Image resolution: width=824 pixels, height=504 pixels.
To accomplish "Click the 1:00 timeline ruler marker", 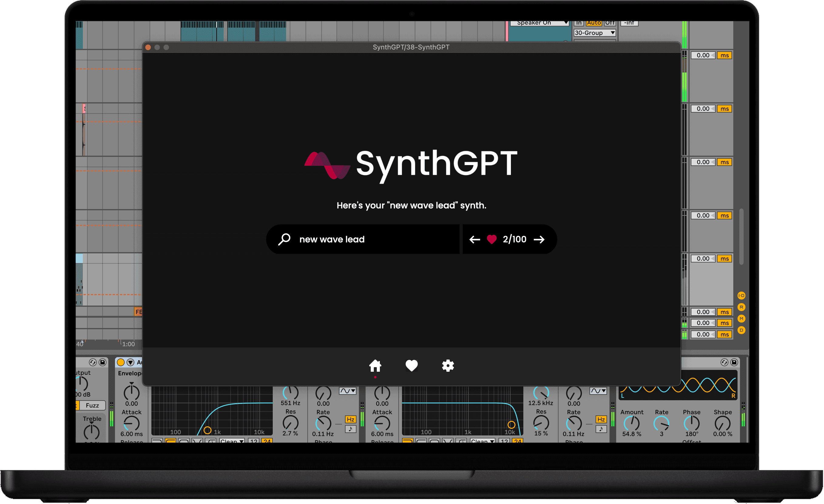I will [128, 344].
